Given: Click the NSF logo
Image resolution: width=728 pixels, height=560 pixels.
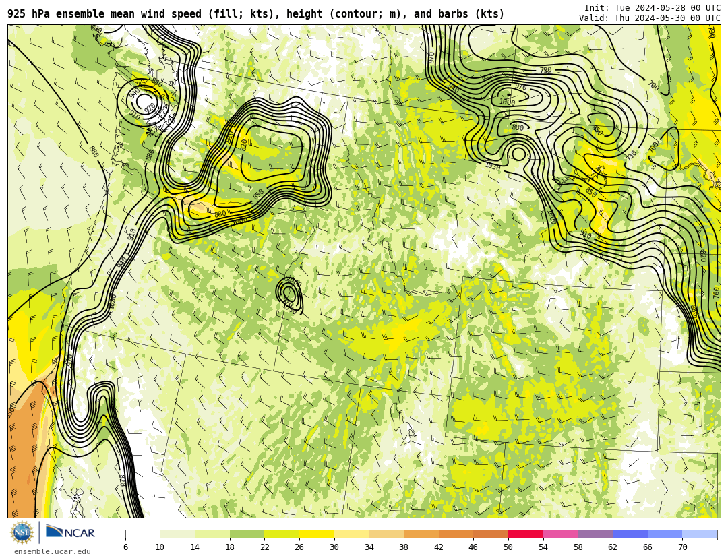Looking at the screenshot, I should [22, 532].
